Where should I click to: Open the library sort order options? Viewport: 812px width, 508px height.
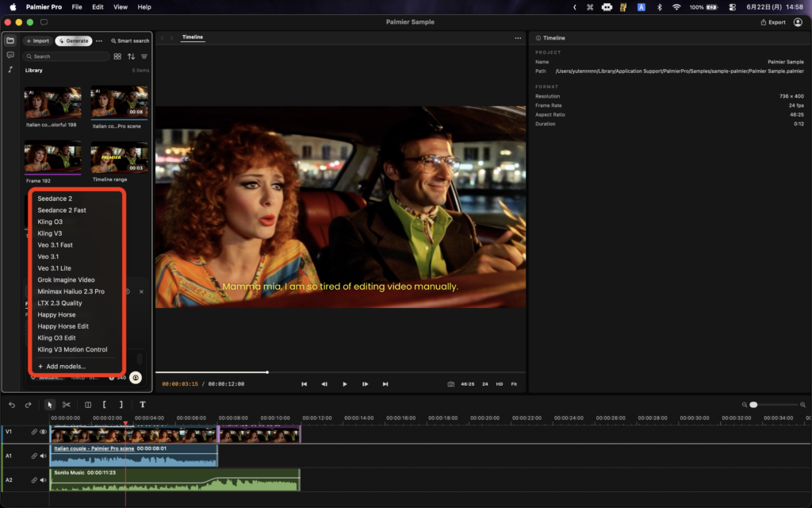[131, 56]
